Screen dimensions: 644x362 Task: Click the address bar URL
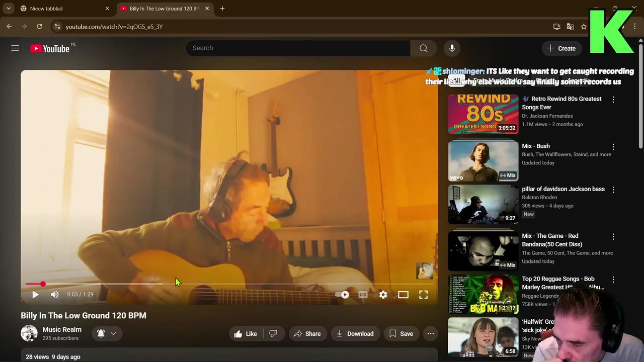click(x=114, y=27)
